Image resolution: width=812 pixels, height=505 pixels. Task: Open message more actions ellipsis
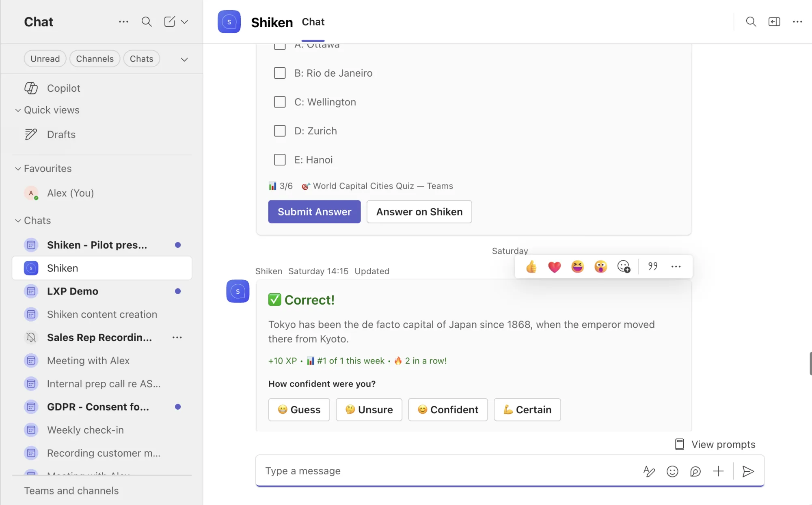pyautogui.click(x=676, y=266)
